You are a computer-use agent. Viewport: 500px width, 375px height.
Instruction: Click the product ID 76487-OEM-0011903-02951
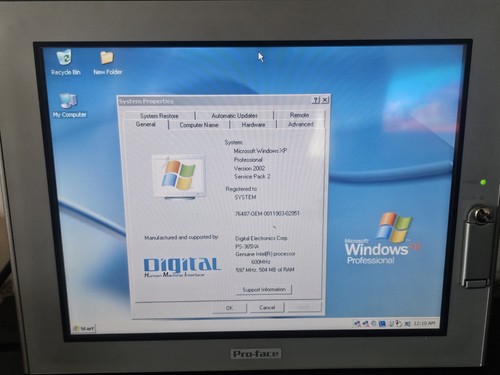click(x=267, y=213)
